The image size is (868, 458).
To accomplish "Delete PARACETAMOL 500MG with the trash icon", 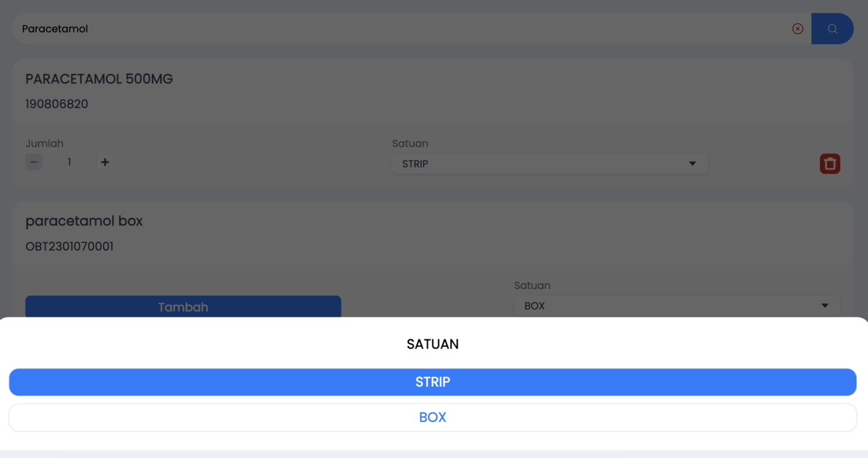I will 829,164.
